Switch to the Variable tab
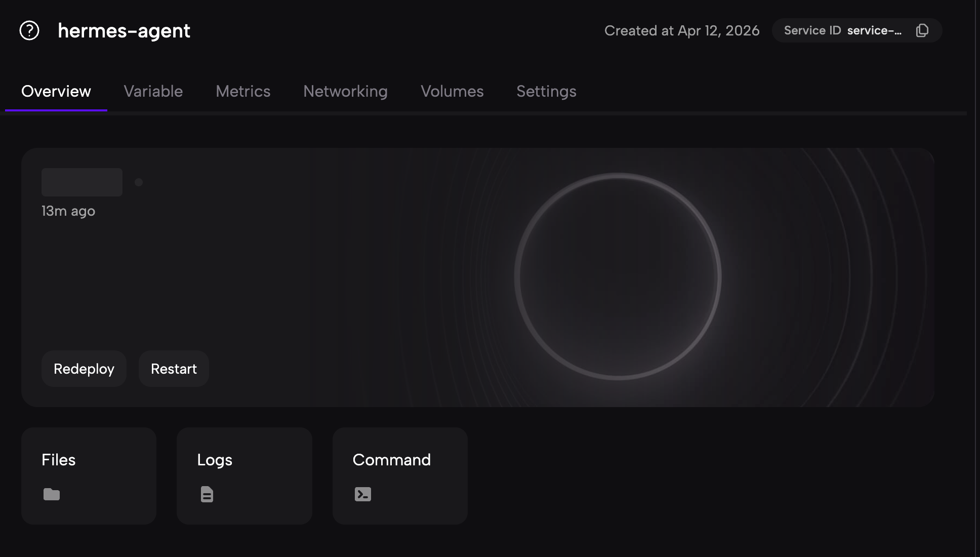This screenshot has height=557, width=980. (x=153, y=91)
